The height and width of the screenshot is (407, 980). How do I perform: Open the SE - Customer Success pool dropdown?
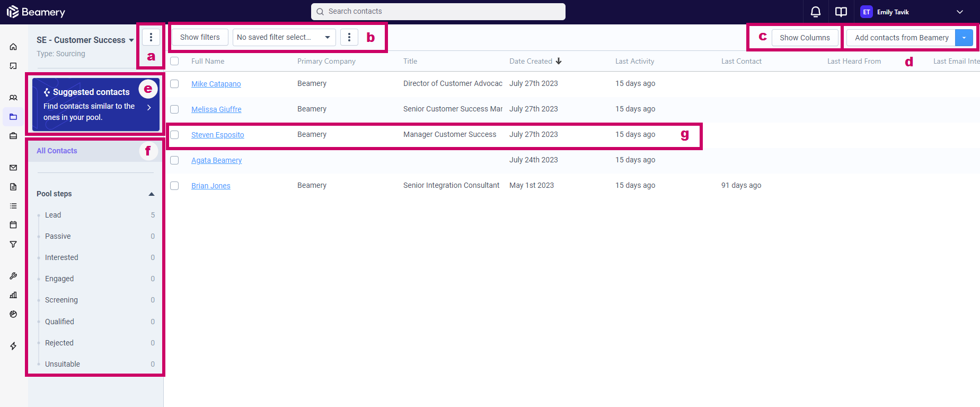click(x=85, y=40)
